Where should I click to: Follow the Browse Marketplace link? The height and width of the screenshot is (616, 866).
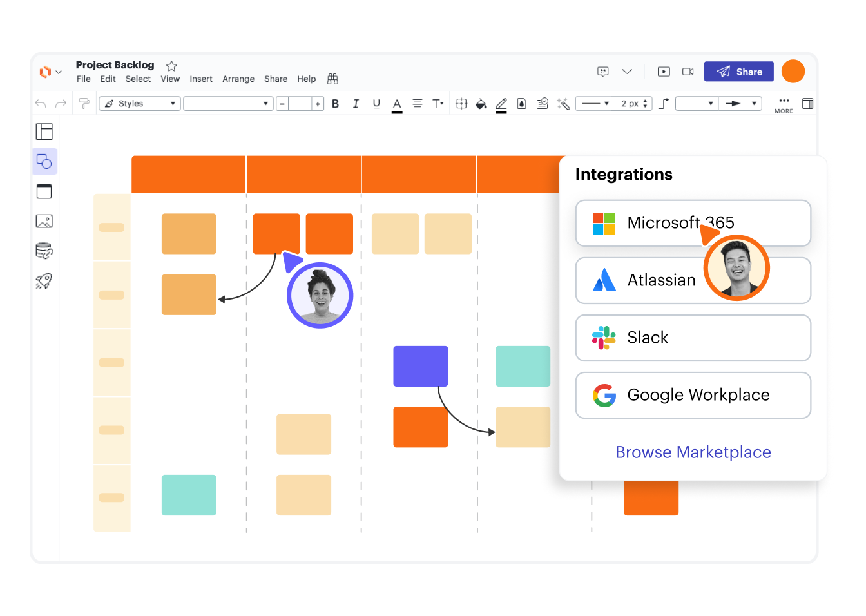coord(693,452)
